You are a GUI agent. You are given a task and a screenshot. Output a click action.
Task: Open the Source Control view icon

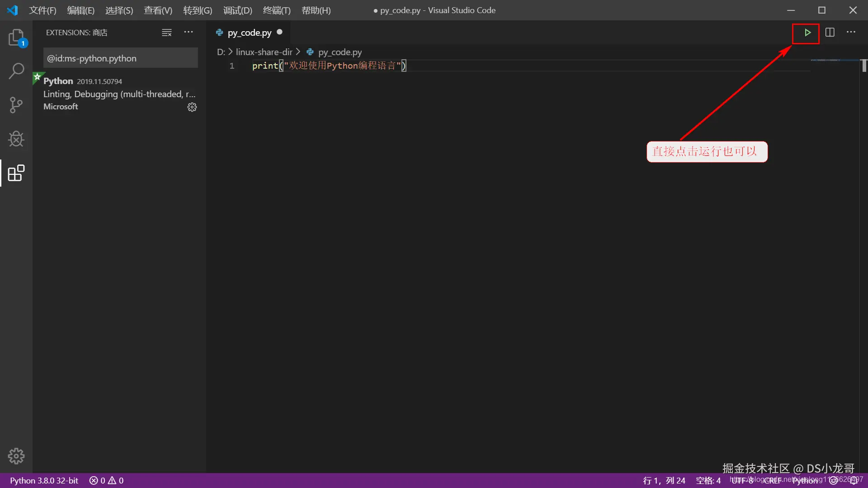click(16, 105)
